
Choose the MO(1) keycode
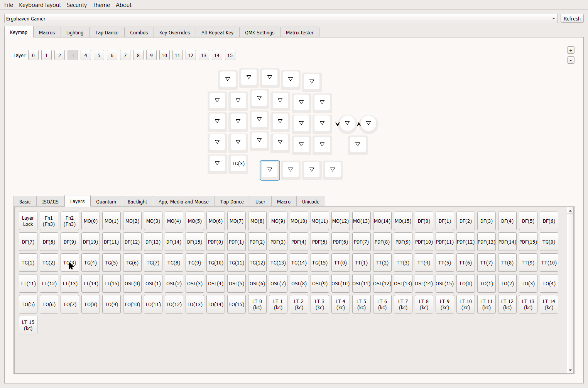click(112, 221)
